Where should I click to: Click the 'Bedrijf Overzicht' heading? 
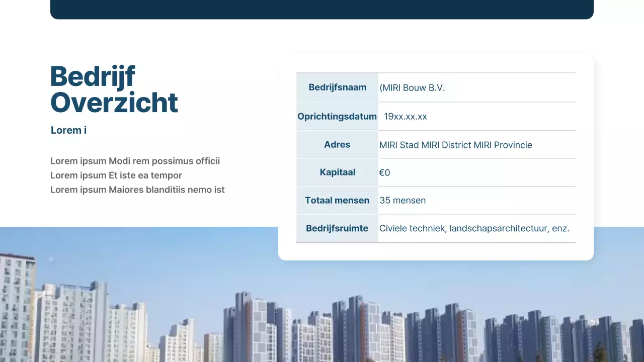point(114,89)
